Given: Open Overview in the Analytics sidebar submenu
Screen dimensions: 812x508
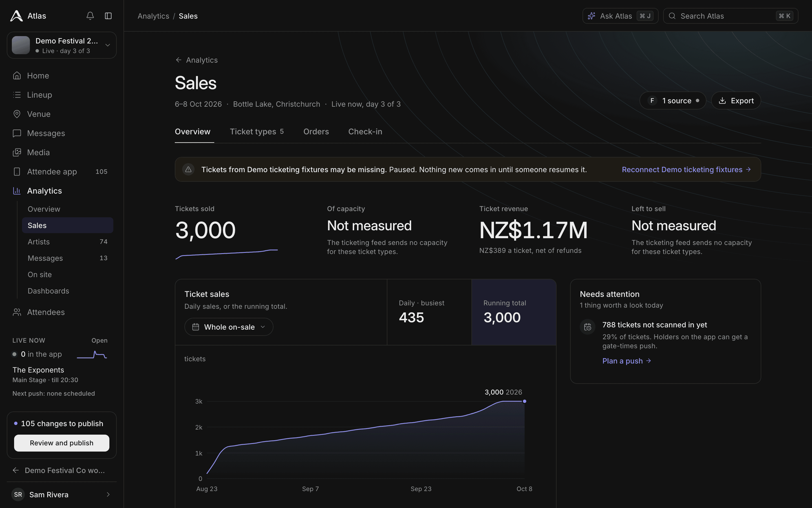Looking at the screenshot, I should (67, 209).
